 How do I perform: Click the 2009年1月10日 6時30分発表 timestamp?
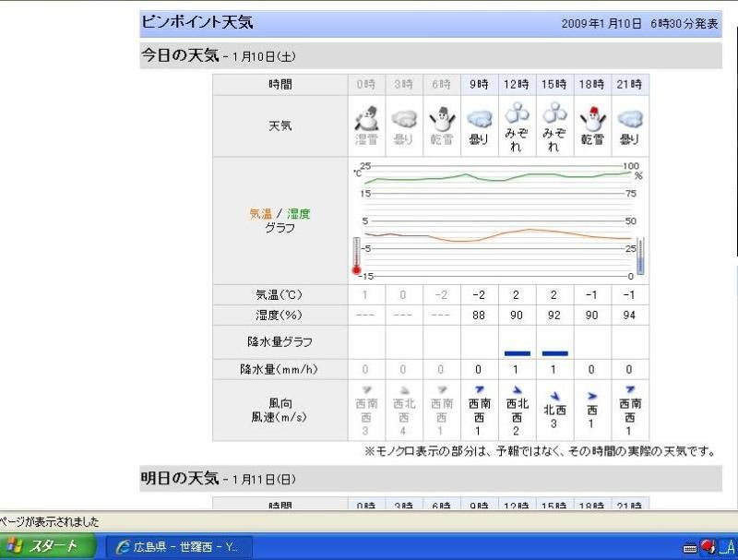click(639, 24)
